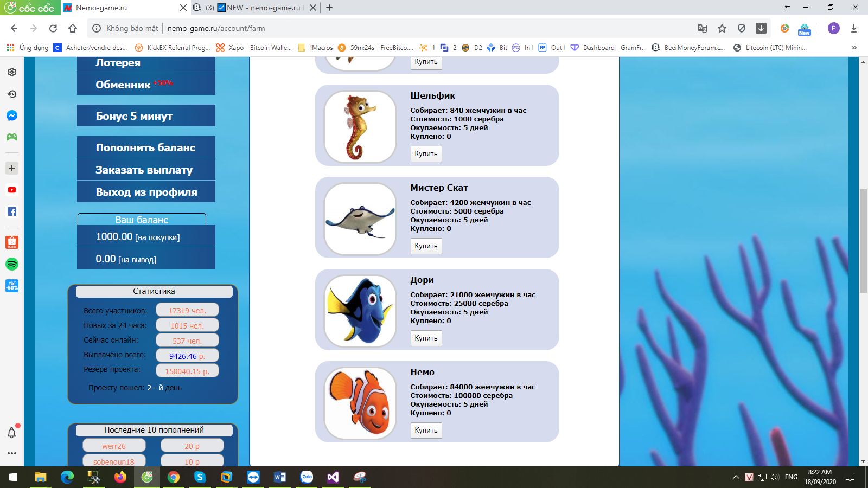Click the ENG language indicator
Screen dimensions: 868x488
pyautogui.click(x=791, y=477)
